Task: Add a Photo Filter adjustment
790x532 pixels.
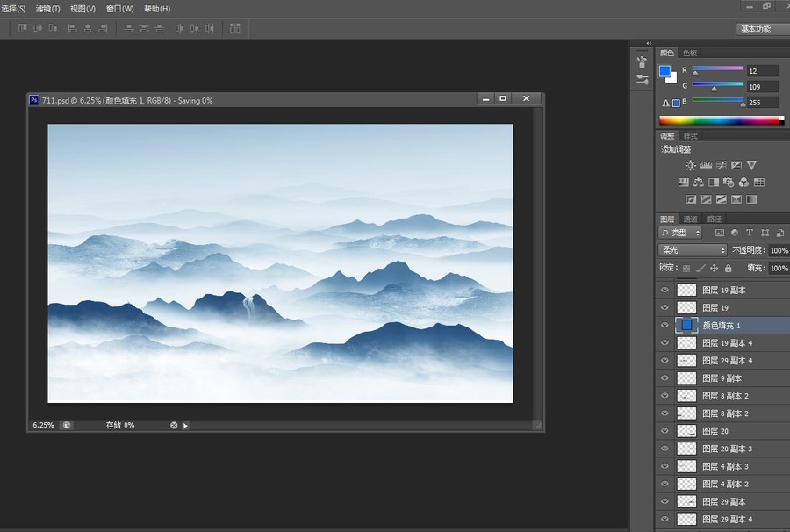Action: coord(729,183)
